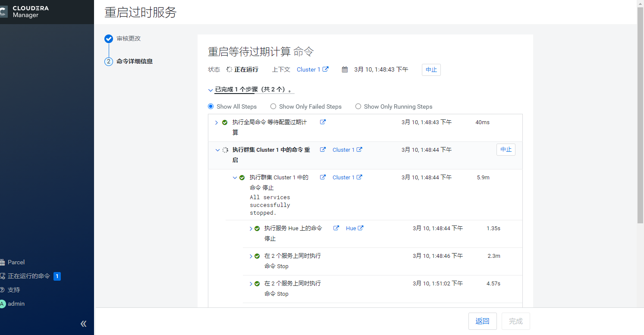Open the Hue service link
Image resolution: width=644 pixels, height=335 pixels.
click(351, 228)
